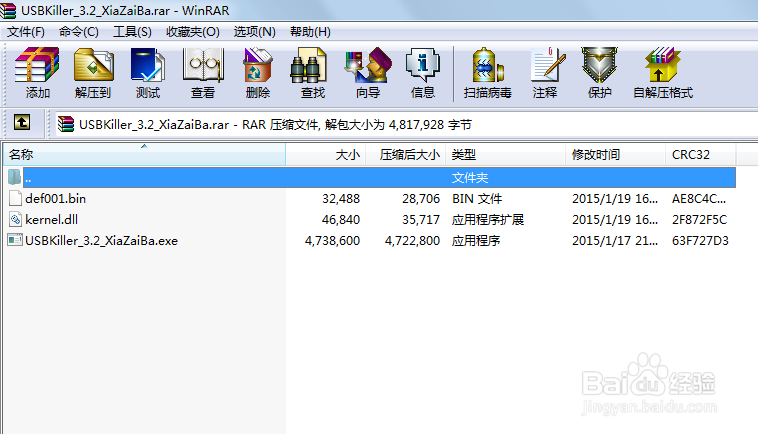Viewport: 758px width, 434px height.
Task: Click the 文件夹 type label in selected row
Action: 470,178
